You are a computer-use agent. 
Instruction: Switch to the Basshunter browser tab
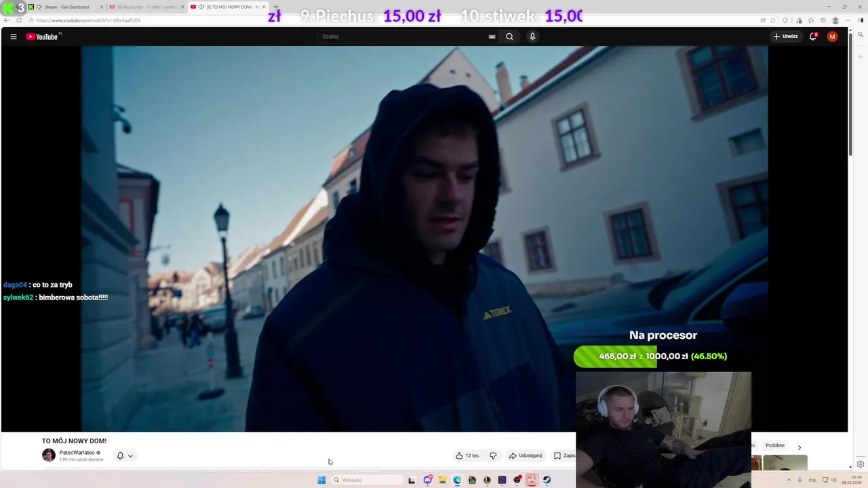(146, 7)
